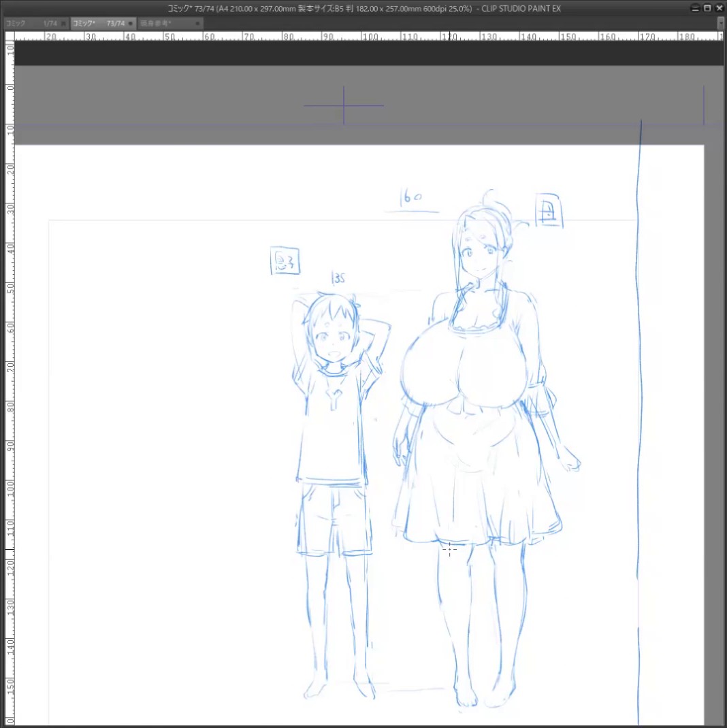Close the コミック 1/74 tab
The image size is (727, 728).
pyautogui.click(x=63, y=23)
